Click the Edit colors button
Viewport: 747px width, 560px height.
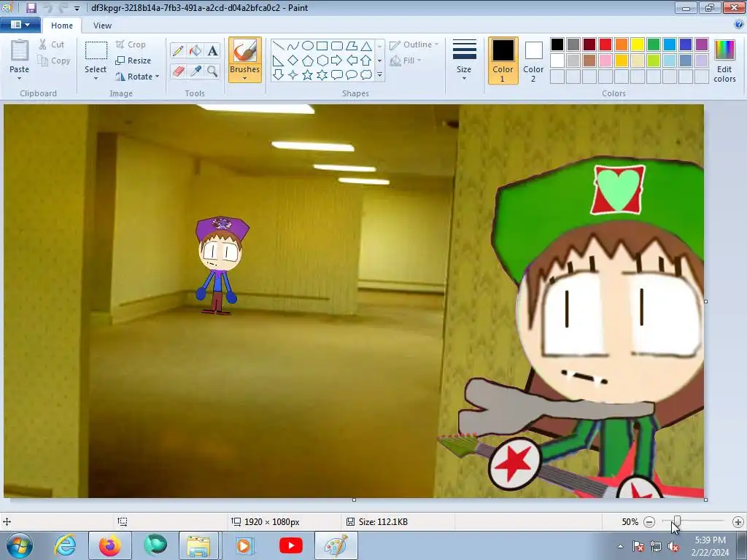point(724,61)
